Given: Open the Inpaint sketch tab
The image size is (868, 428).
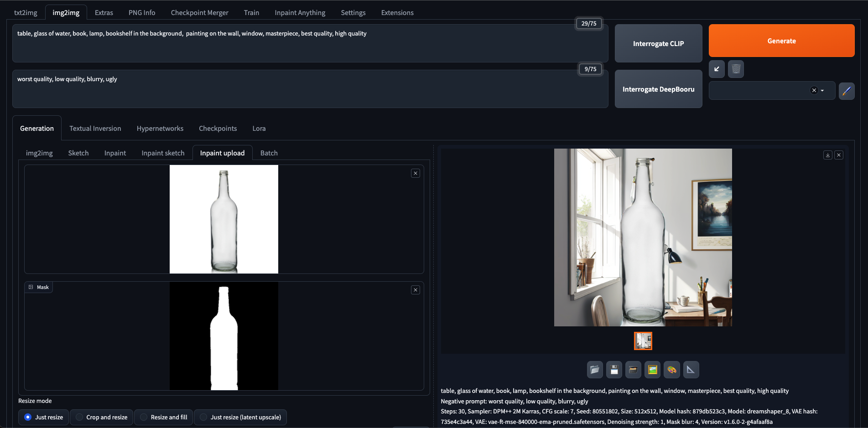Looking at the screenshot, I should point(163,153).
